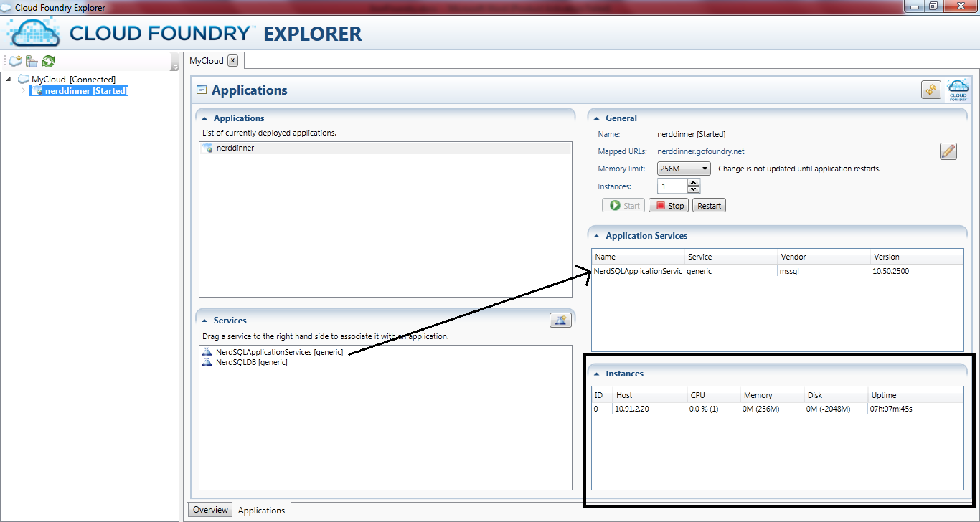Close the MyCloud tab
Image resolution: width=980 pixels, height=522 pixels.
pyautogui.click(x=232, y=61)
